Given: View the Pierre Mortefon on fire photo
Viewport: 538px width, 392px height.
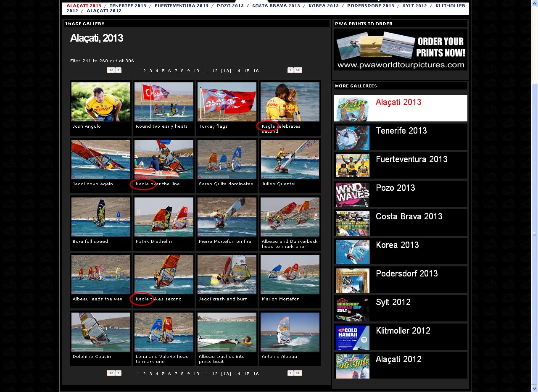Looking at the screenshot, I should coord(227,217).
